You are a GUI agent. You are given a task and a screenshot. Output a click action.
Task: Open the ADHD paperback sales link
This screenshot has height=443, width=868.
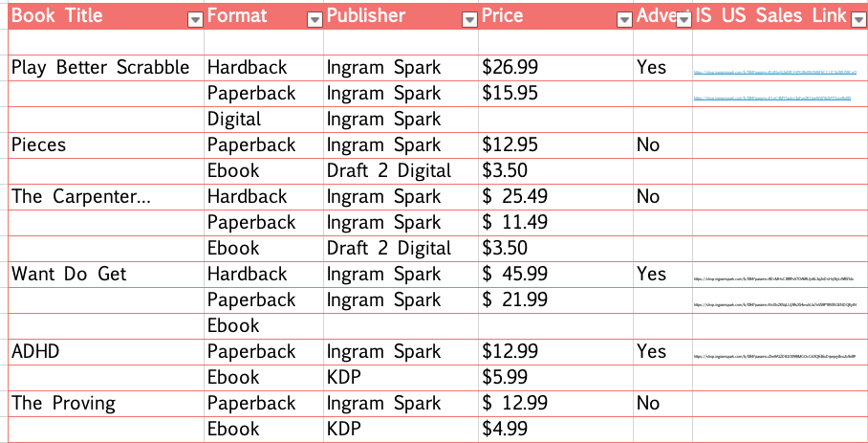coord(774,357)
